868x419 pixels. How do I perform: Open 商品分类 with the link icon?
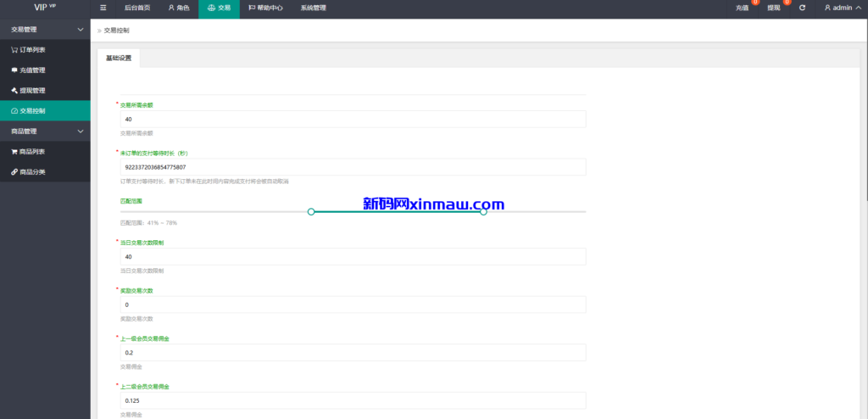(33, 172)
